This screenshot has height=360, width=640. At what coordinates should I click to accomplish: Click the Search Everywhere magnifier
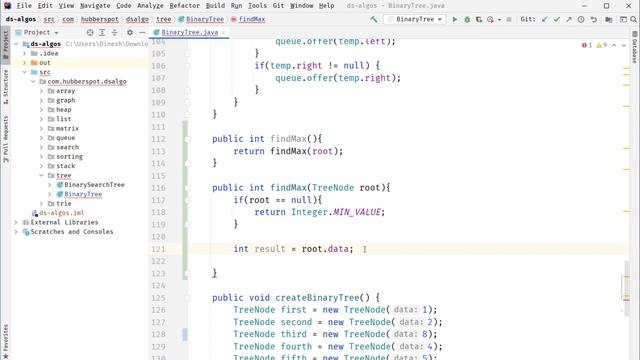click(633, 19)
